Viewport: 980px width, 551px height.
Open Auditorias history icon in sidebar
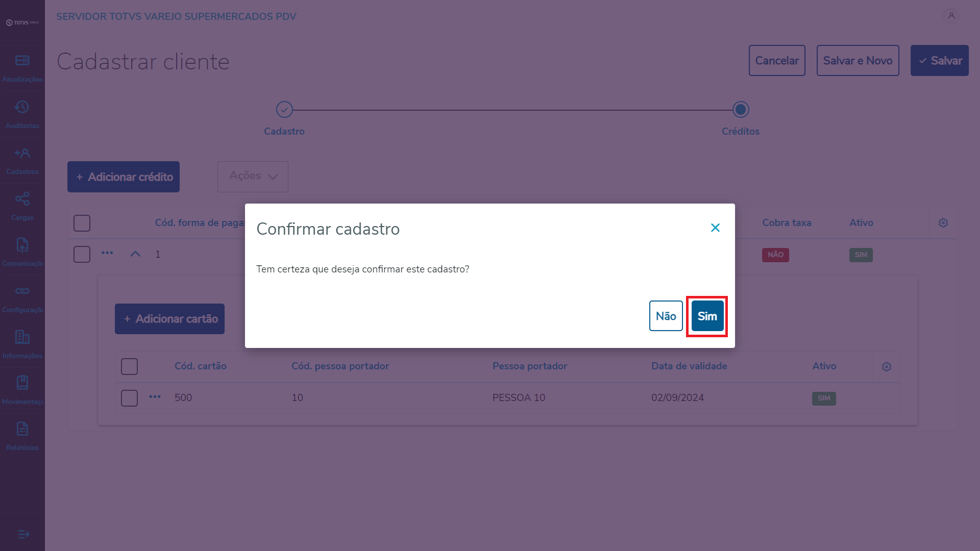22,107
